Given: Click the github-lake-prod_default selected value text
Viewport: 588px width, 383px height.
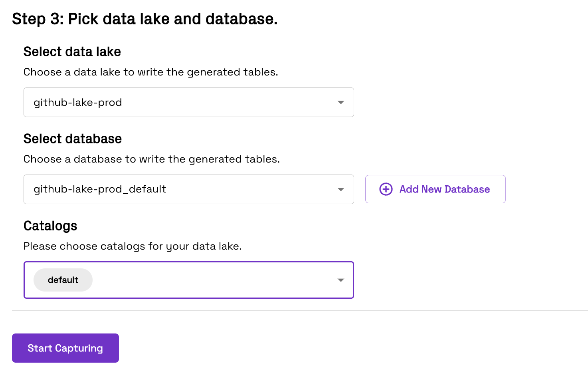Looking at the screenshot, I should click(x=100, y=189).
